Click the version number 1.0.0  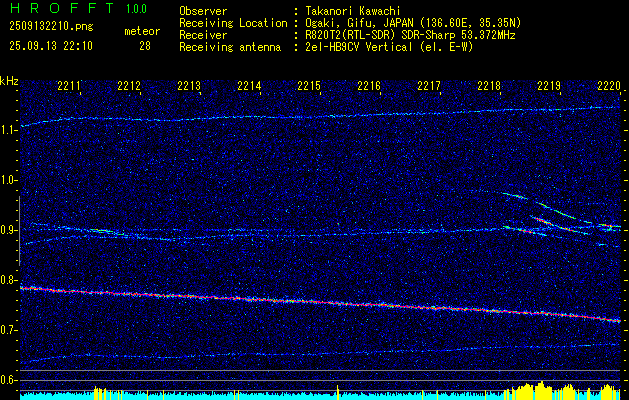(136, 9)
